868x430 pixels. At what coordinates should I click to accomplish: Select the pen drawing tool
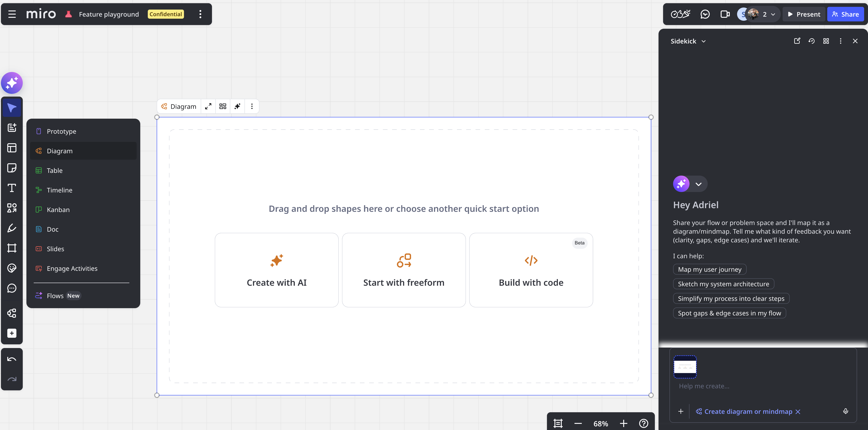pyautogui.click(x=12, y=228)
